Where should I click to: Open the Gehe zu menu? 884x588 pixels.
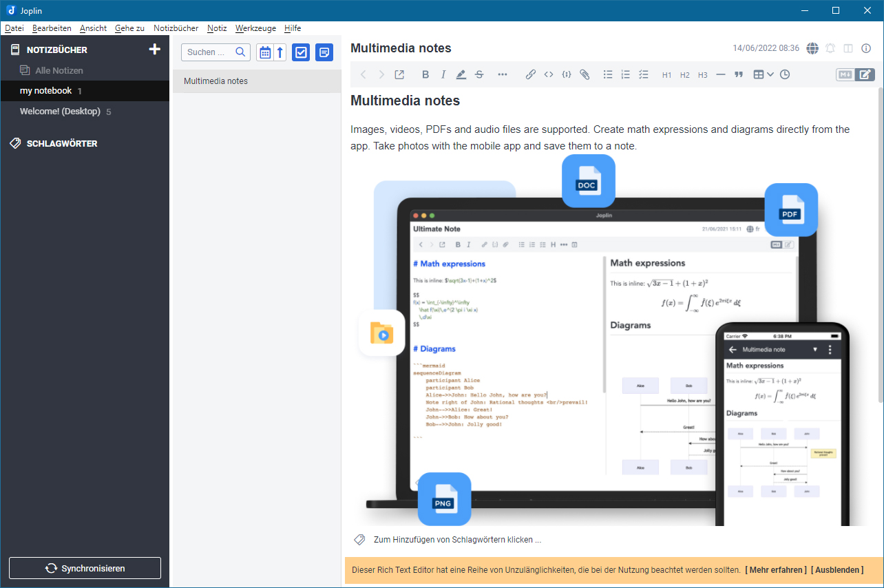tap(129, 28)
